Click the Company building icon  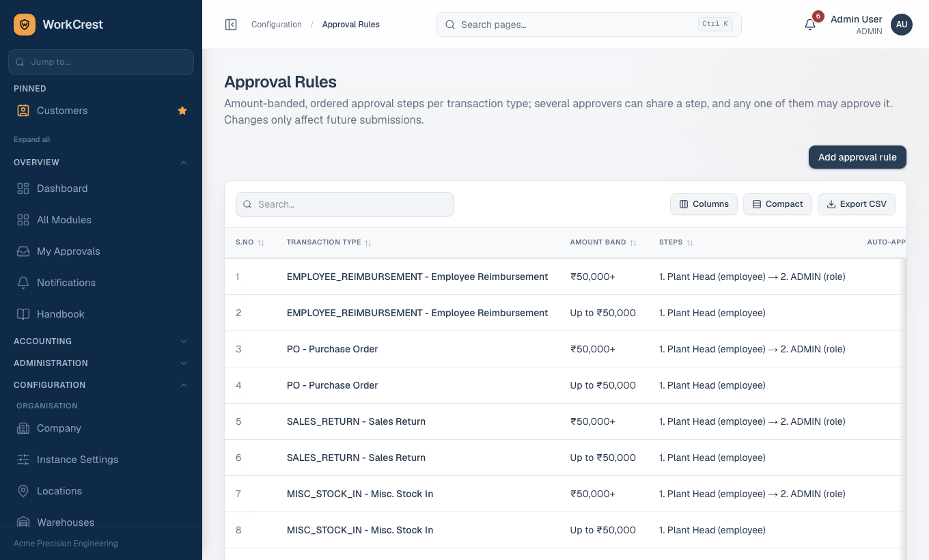coord(23,428)
